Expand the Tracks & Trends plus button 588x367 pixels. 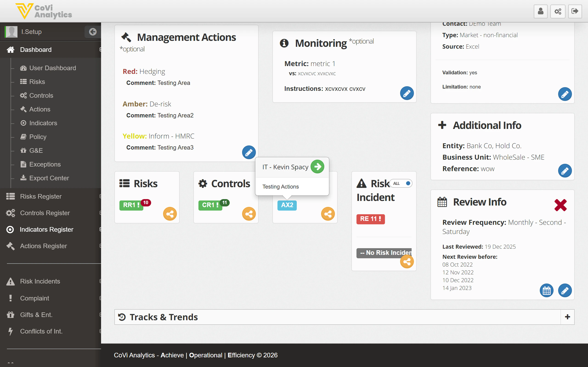pos(567,317)
